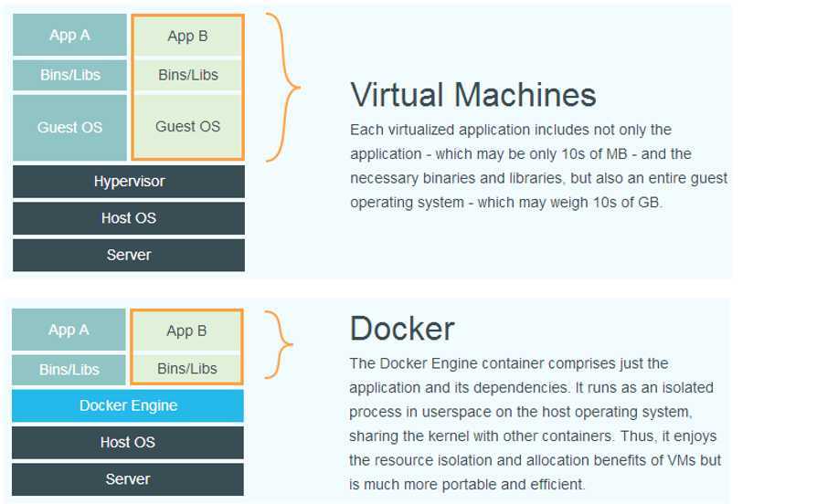The width and height of the screenshot is (817, 504).
Task: Select the teal Guest OS block below App A
Action: [x=69, y=127]
